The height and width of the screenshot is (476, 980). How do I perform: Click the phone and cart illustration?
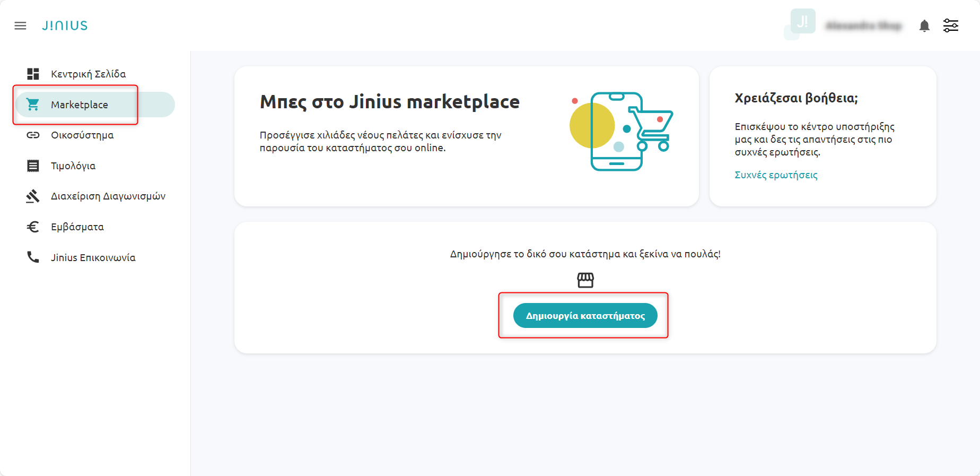[x=620, y=131]
